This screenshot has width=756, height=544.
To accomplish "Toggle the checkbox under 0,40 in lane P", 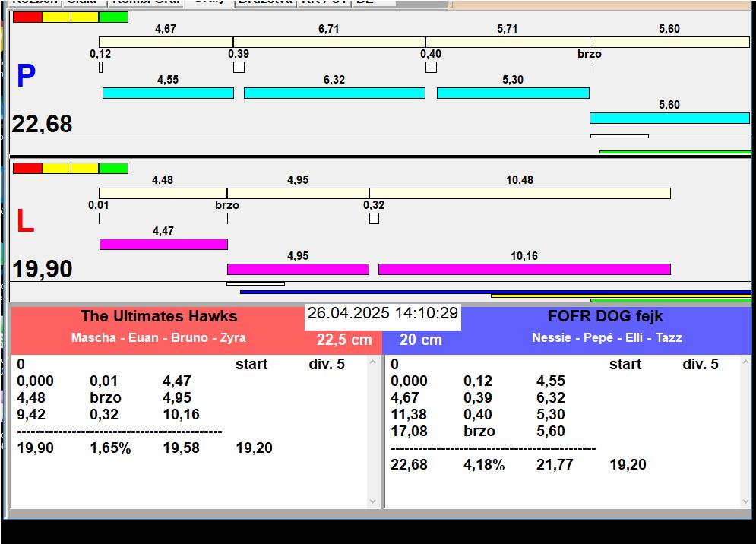I will tap(431, 67).
